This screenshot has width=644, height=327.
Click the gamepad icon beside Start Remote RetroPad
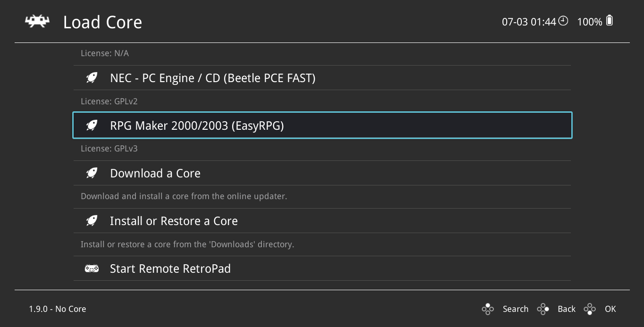click(92, 268)
